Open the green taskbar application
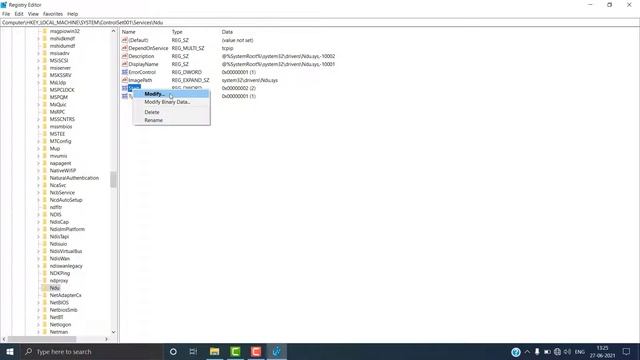This screenshot has height=360, width=640. coord(235,351)
